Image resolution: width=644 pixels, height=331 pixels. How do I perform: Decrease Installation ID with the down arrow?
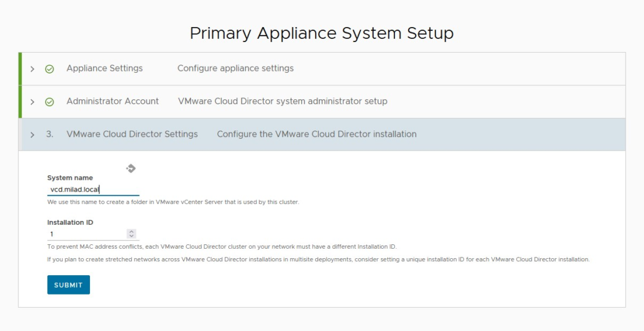tap(131, 236)
